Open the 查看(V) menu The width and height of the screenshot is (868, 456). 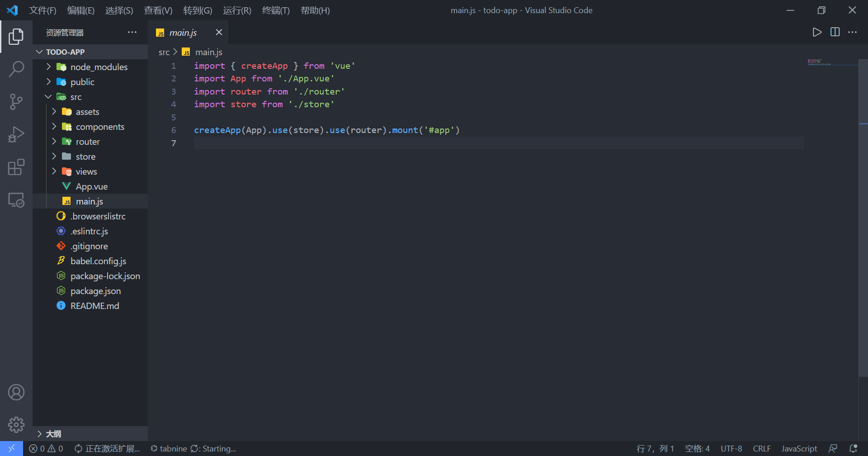coord(158,10)
